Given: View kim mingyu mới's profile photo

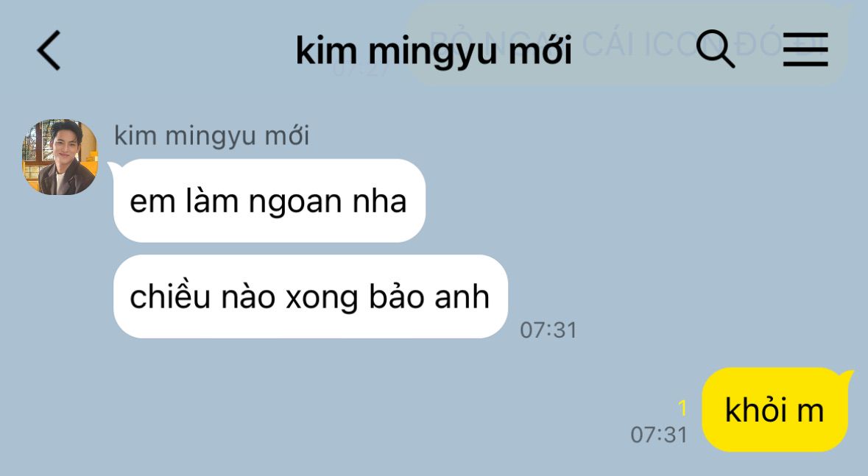Looking at the screenshot, I should [60, 157].
